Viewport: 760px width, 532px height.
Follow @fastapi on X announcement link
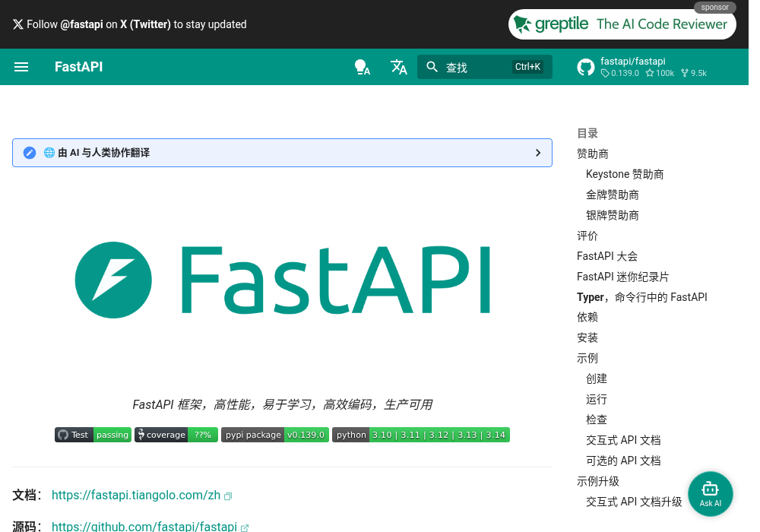pos(130,24)
